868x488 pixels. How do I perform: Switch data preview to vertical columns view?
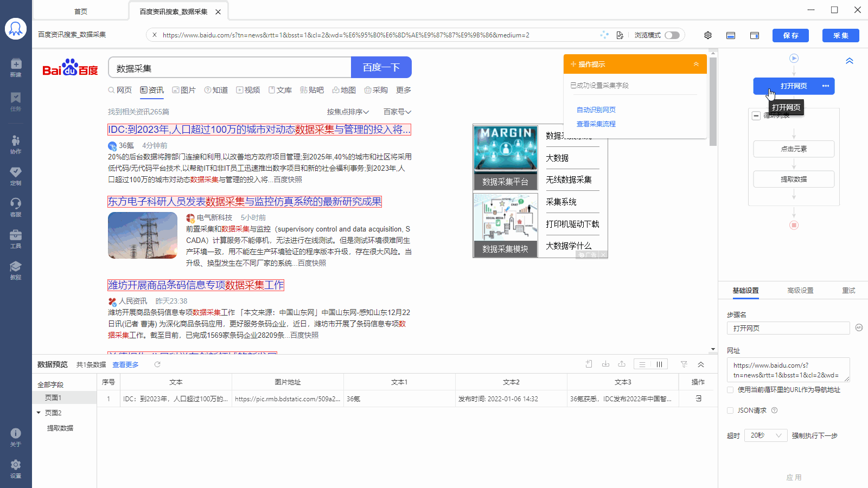click(x=659, y=364)
